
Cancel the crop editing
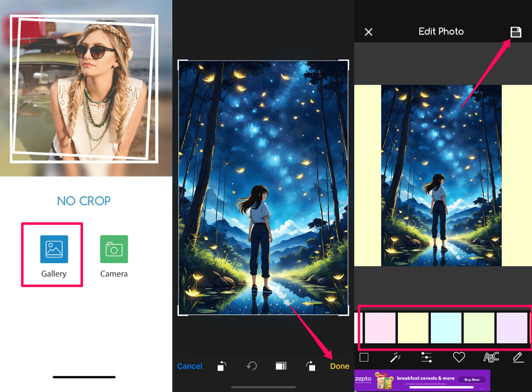pyautogui.click(x=190, y=366)
